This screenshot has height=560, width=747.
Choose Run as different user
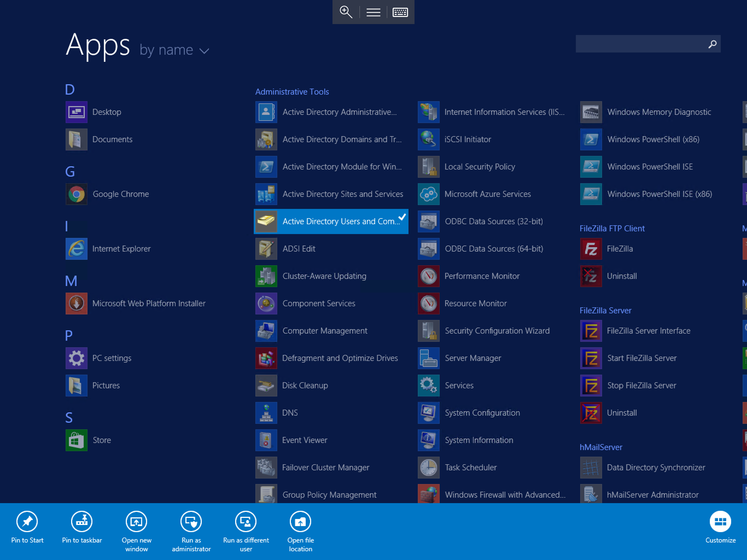pyautogui.click(x=246, y=531)
